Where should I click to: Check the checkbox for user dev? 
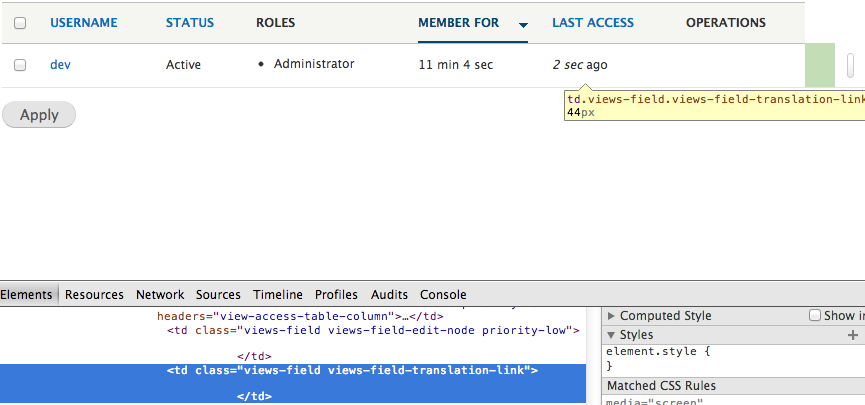[x=20, y=65]
